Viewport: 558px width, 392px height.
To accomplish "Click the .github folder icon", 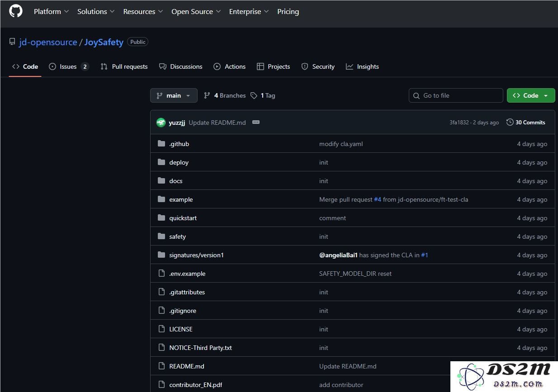I will pyautogui.click(x=161, y=144).
